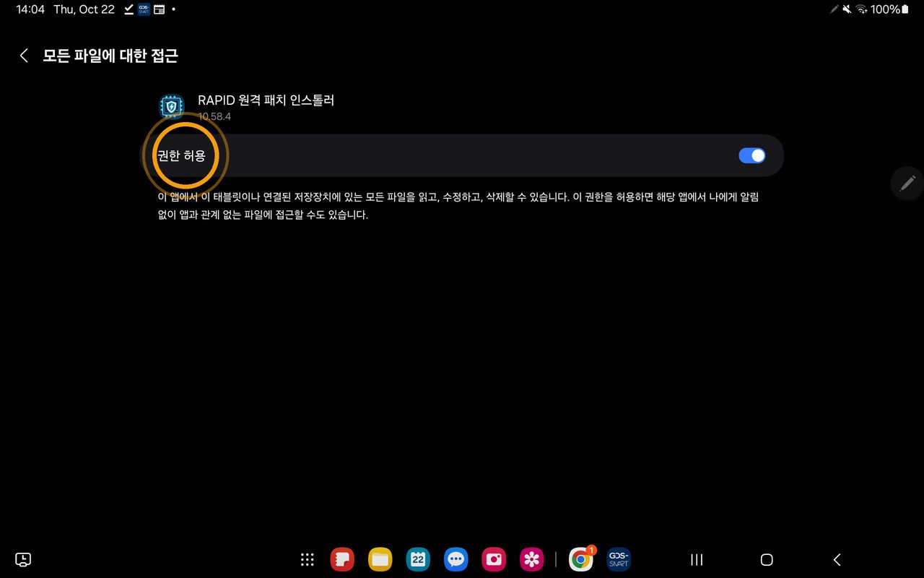This screenshot has width=924, height=578.
Task: Open the floating pencil edit button
Action: pyautogui.click(x=907, y=183)
